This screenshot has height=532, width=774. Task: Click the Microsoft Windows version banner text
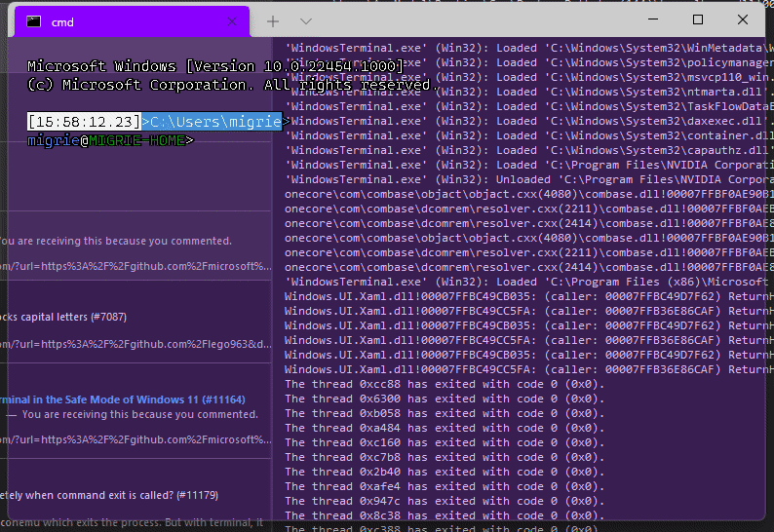pyautogui.click(x=215, y=66)
